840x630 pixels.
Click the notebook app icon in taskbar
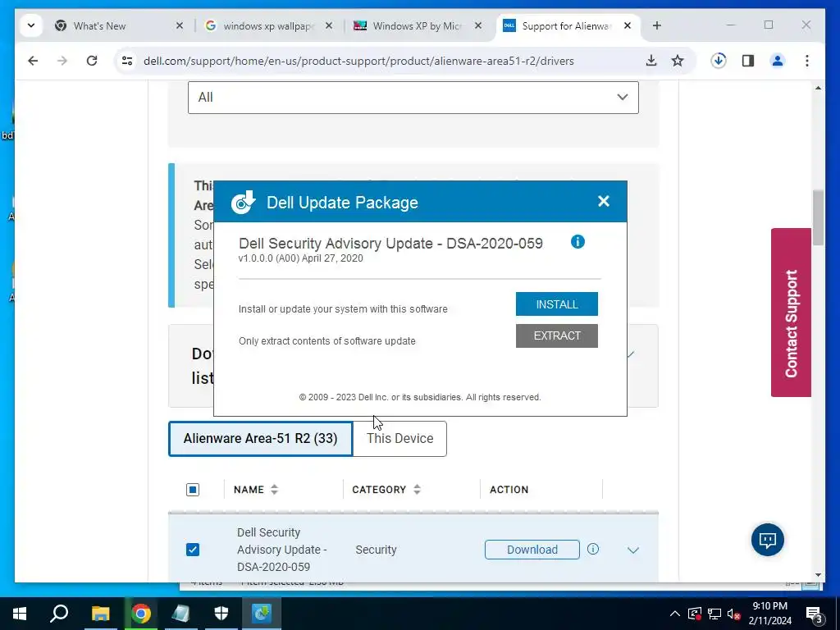coord(181,614)
